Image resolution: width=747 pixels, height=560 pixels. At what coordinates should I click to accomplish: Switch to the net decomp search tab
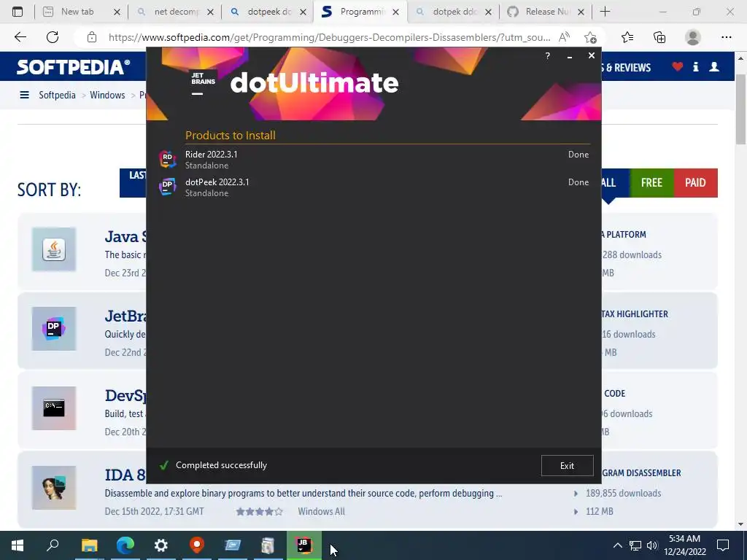pyautogui.click(x=175, y=12)
